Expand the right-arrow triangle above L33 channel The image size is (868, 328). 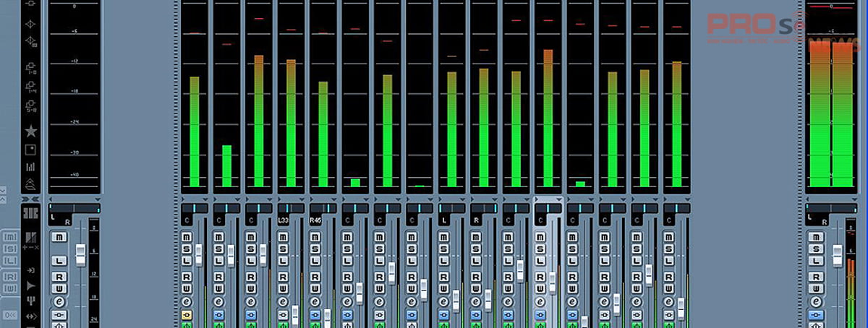[x=279, y=199]
